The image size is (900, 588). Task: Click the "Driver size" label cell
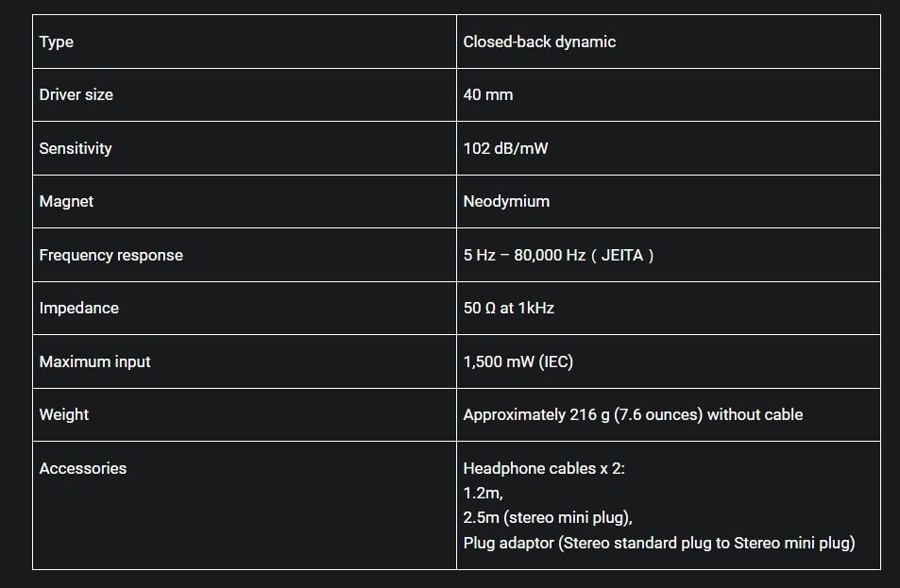76,94
